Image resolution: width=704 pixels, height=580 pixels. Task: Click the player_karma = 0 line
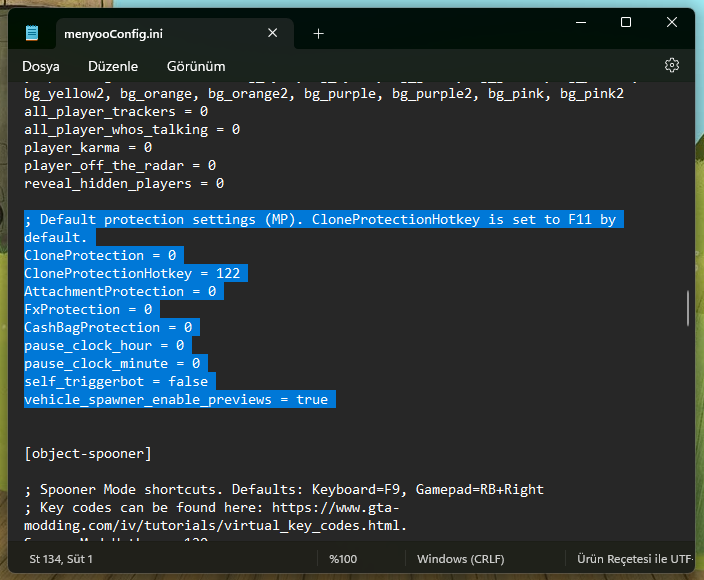click(88, 147)
